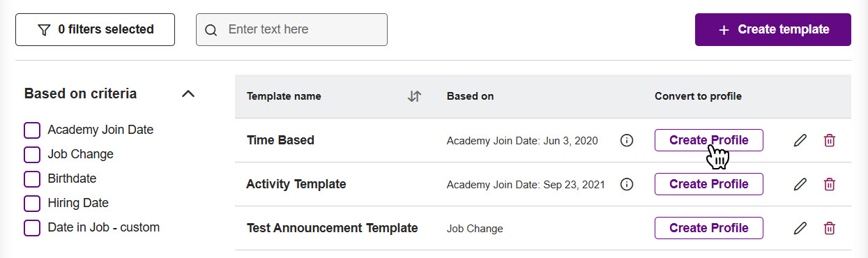Show info for Time Based template date
Screen dimensions: 868x258
(627, 140)
